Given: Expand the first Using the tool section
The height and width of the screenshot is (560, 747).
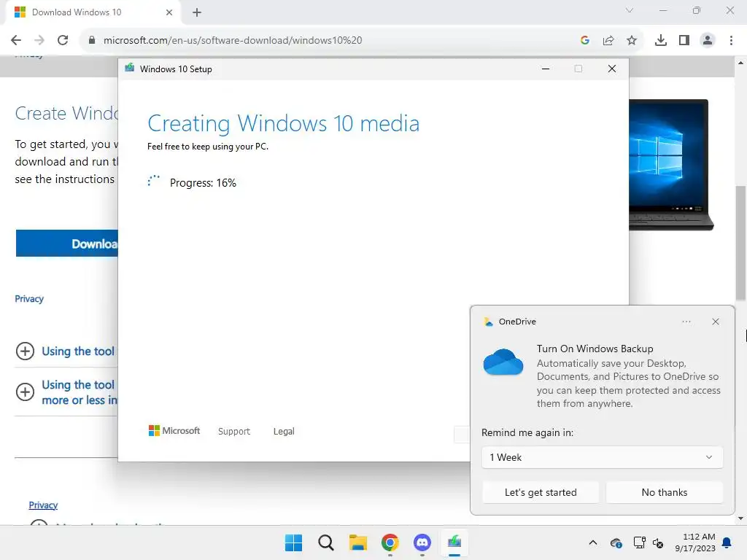Looking at the screenshot, I should 66,351.
